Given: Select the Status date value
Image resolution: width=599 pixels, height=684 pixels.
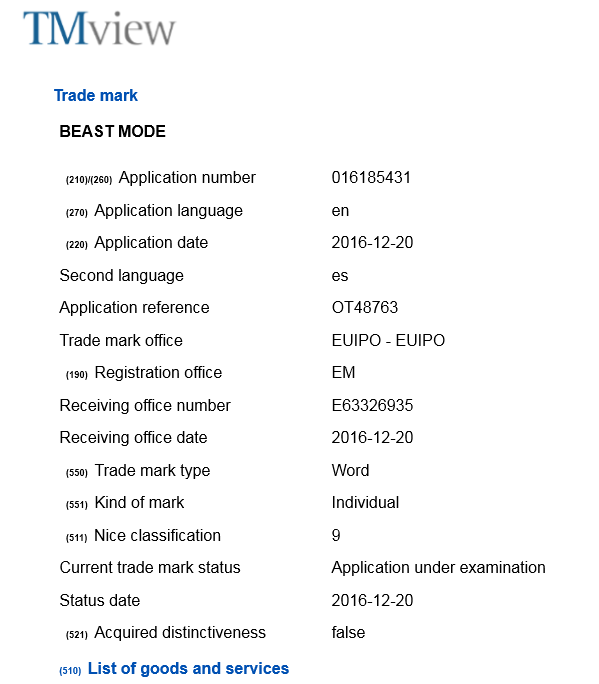Looking at the screenshot, I should tap(372, 600).
